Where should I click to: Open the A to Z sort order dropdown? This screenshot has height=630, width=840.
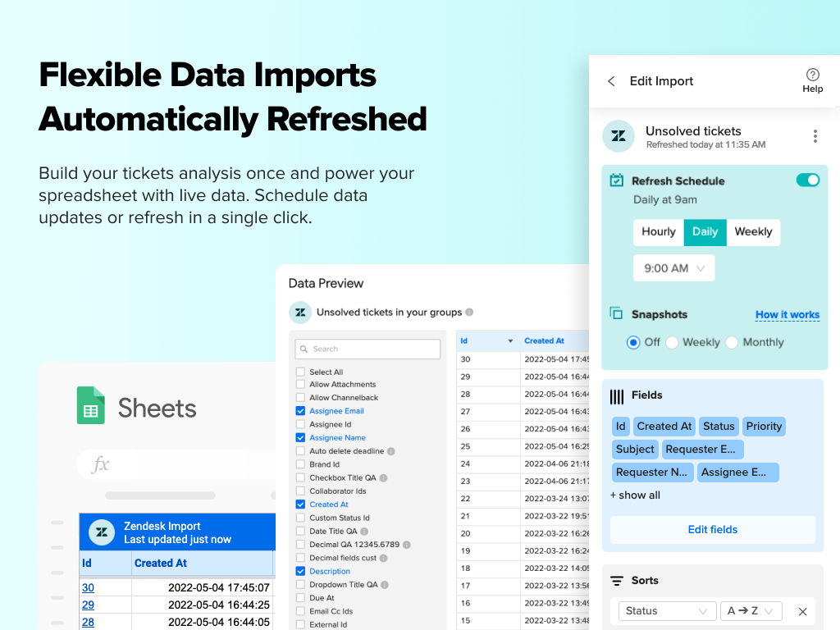point(751,610)
